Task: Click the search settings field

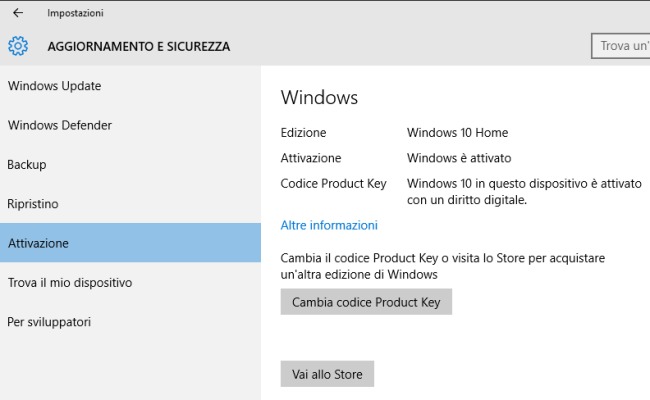Action: point(622,46)
